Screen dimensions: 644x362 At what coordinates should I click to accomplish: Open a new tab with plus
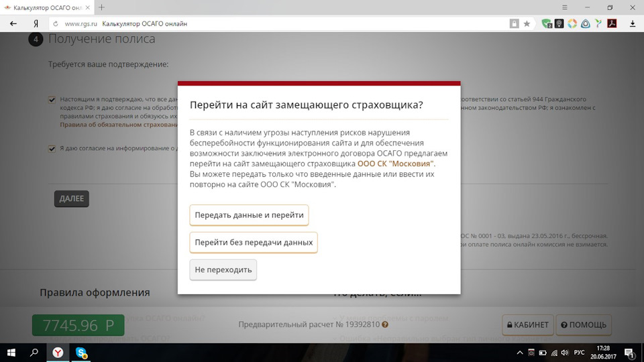(x=101, y=7)
